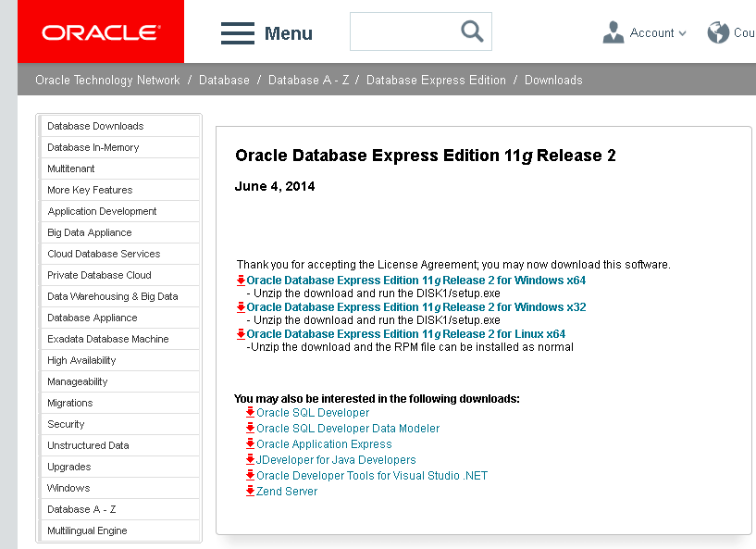This screenshot has width=756, height=549.
Task: Click download arrow icon for Linux x64
Action: point(242,334)
